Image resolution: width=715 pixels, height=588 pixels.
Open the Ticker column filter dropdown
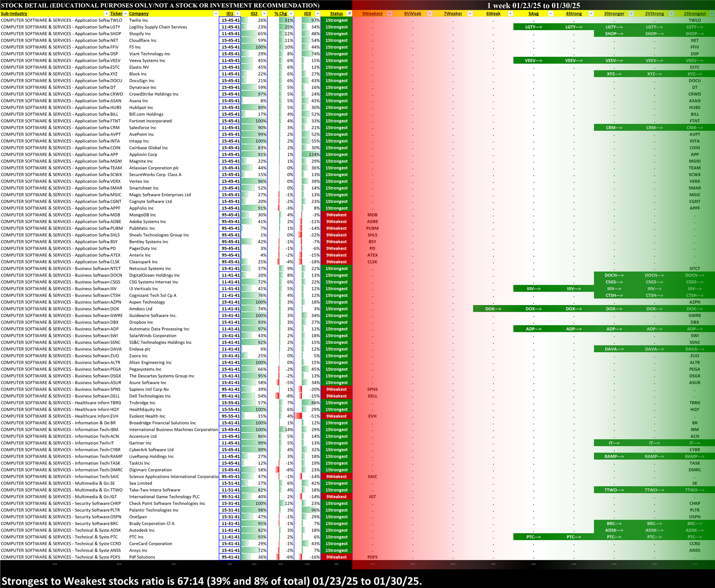click(125, 14)
